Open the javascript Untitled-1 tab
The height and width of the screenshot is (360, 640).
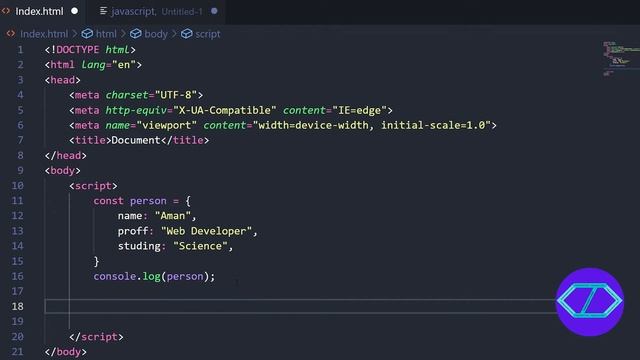click(157, 11)
